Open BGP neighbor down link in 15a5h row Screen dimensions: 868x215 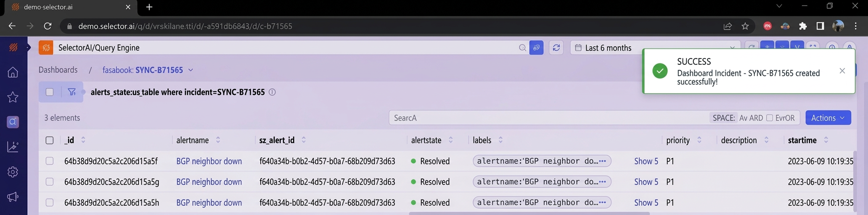click(209, 203)
